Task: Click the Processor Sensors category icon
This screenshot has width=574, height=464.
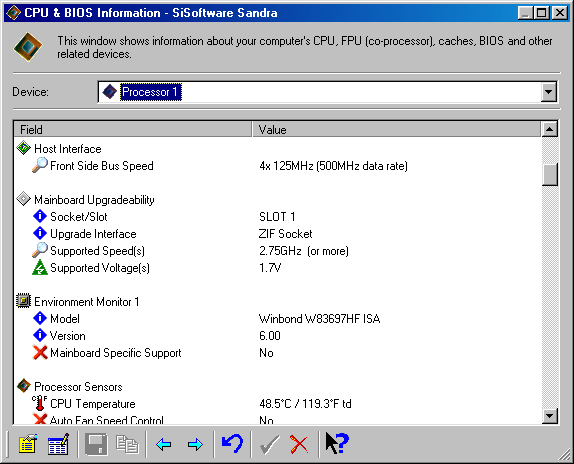Action: click(23, 386)
